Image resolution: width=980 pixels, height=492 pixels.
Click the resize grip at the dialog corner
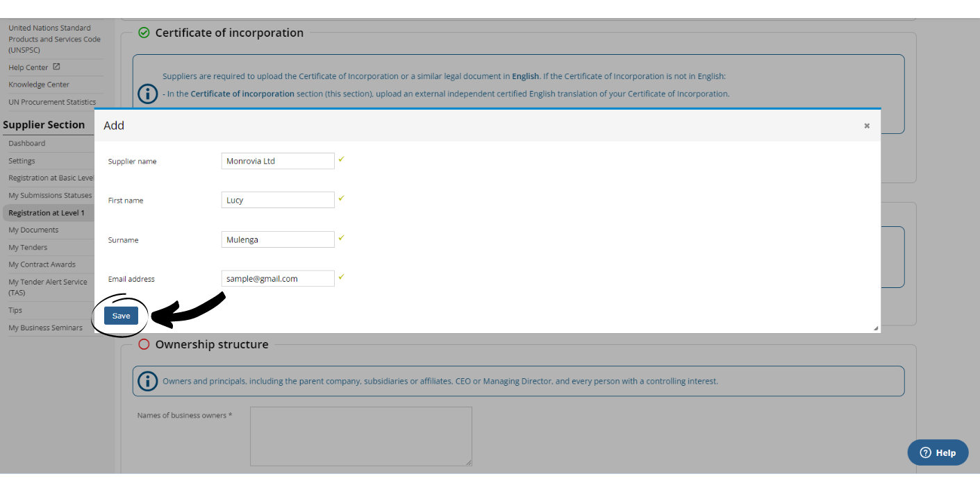click(x=875, y=328)
